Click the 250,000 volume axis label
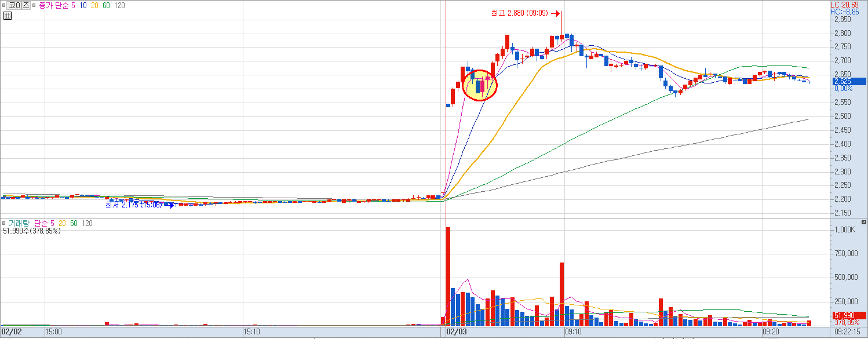The height and width of the screenshot is (339, 868). 846,302
